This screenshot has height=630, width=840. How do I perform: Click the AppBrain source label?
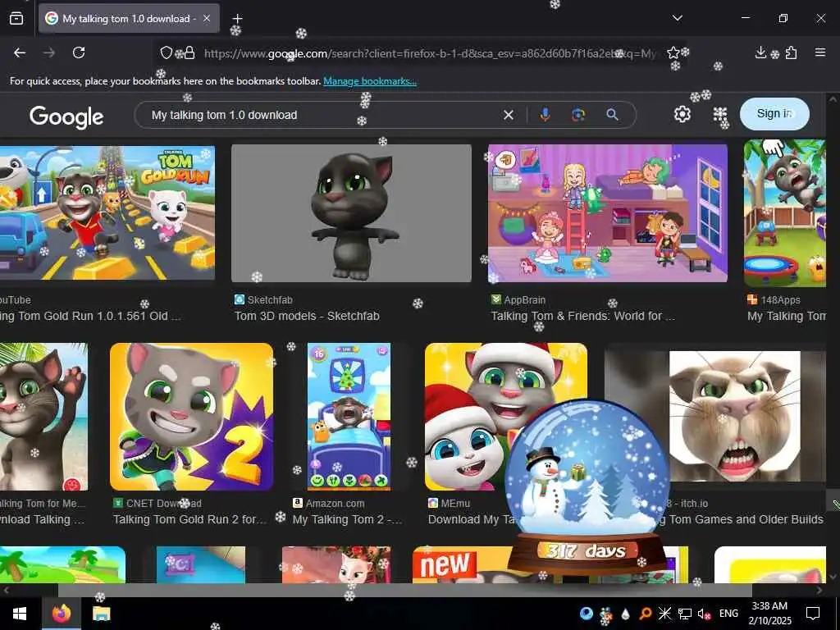[x=524, y=300]
